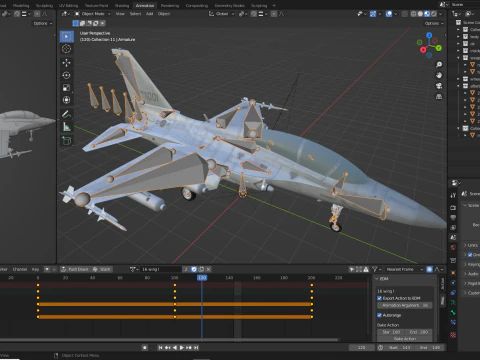Jump to the timeline start frame
This screenshot has width=480, height=360.
(160, 348)
